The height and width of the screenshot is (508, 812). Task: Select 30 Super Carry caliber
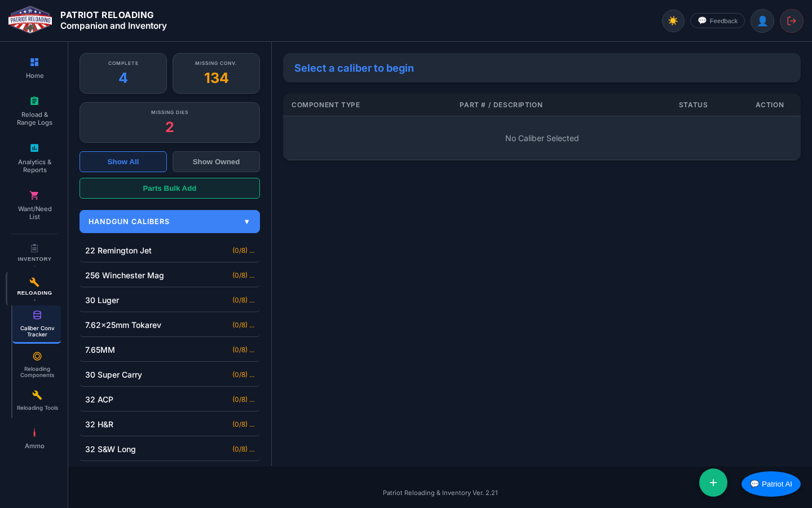170,375
